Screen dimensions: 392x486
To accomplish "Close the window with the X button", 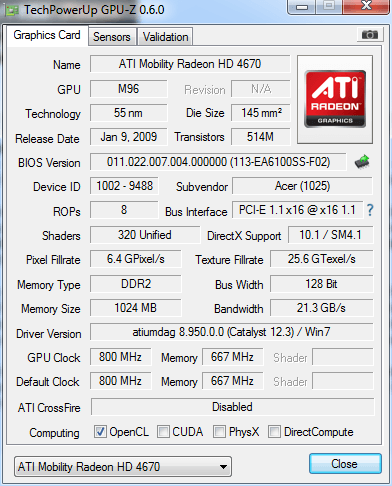I will 367,6.
